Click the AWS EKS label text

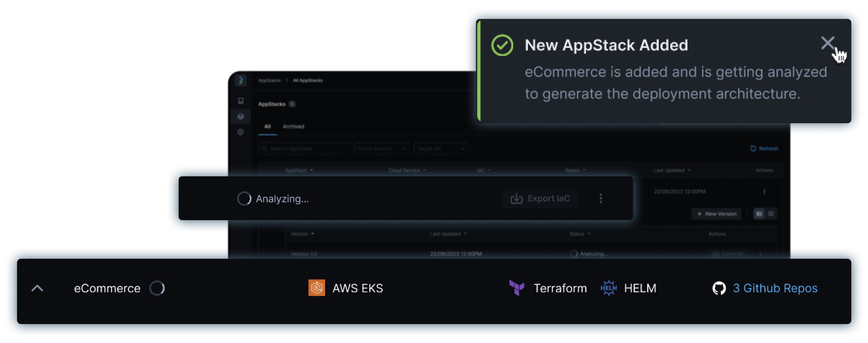point(358,288)
